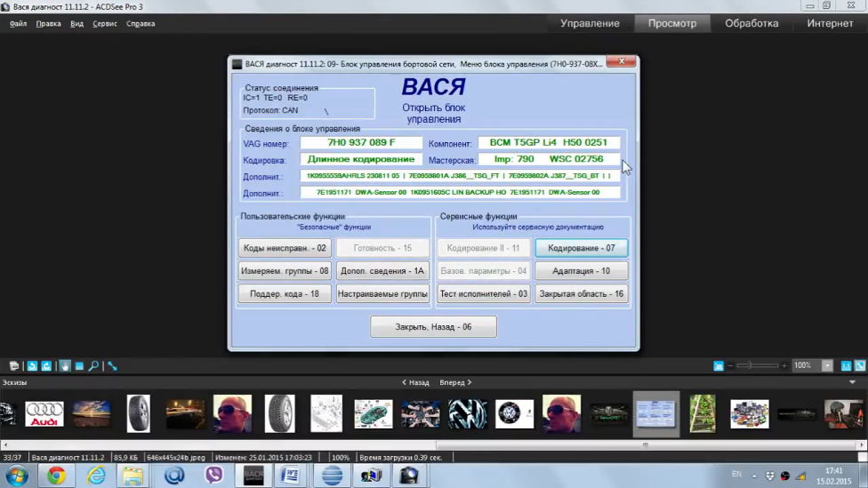
Task: Select the Audi logo thumbnail
Action: [44, 414]
